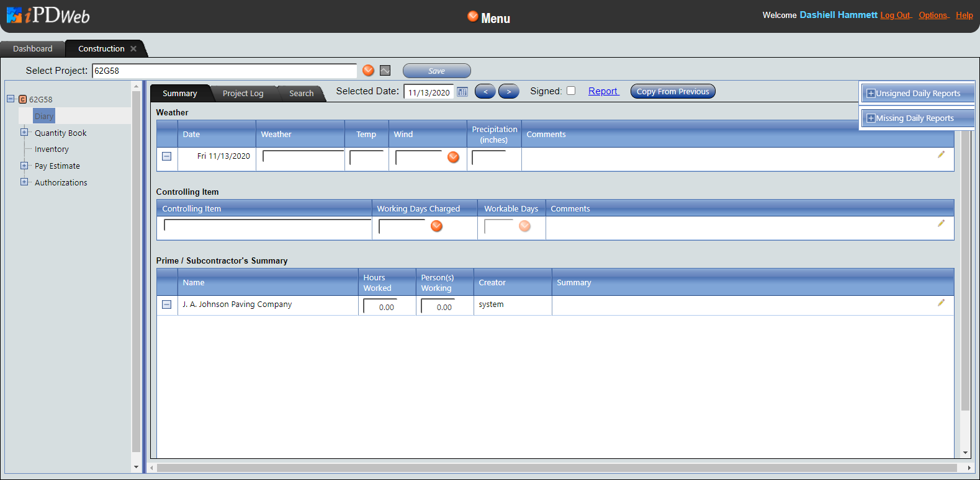Image resolution: width=980 pixels, height=480 pixels.
Task: Collapse the J. A. Johnson Paving row
Action: (166, 304)
